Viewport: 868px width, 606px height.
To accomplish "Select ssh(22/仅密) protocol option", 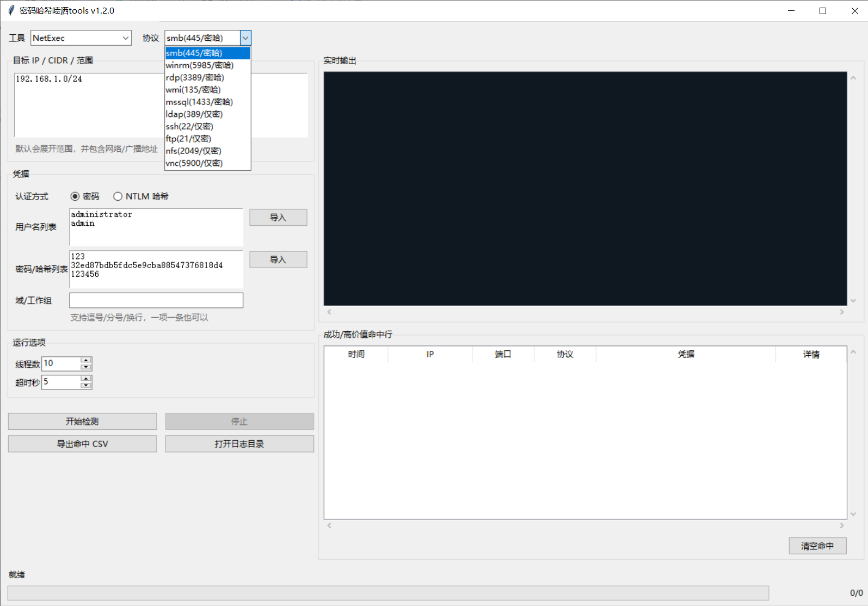I will (x=207, y=126).
